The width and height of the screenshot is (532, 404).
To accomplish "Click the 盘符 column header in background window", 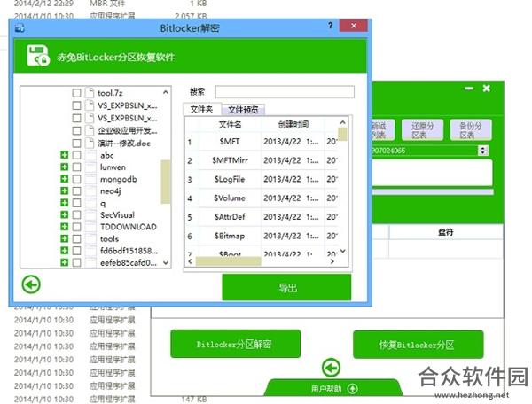I will point(445,232).
